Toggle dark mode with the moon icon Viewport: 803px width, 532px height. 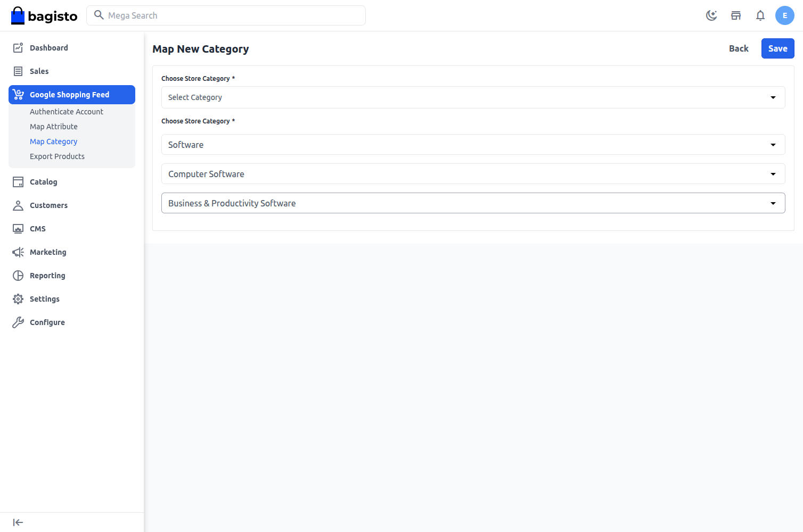coord(711,15)
